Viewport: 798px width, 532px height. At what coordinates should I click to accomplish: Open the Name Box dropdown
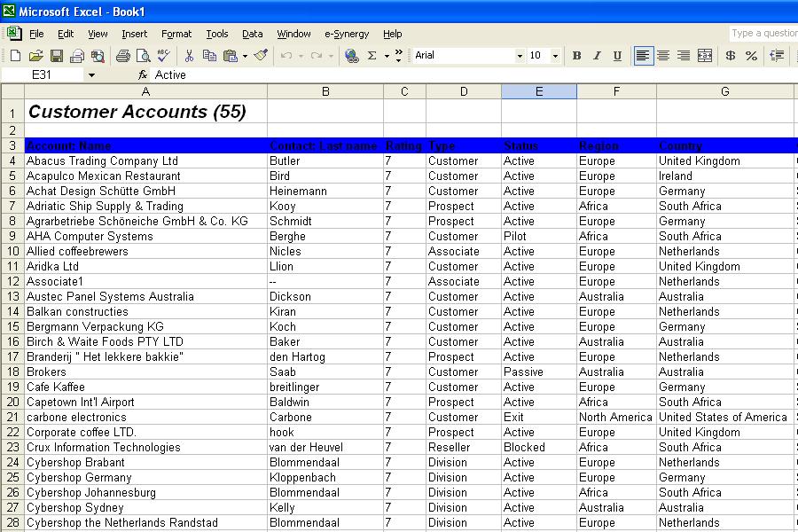coord(91,74)
